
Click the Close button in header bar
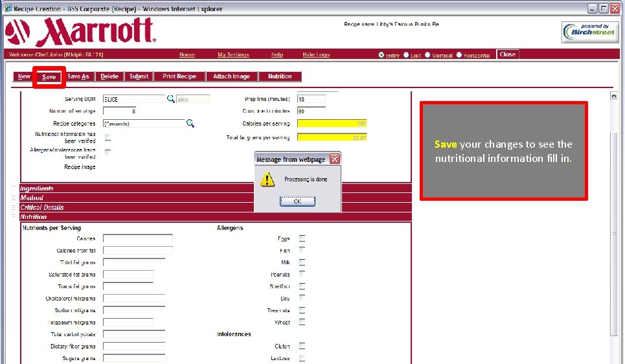(x=507, y=54)
